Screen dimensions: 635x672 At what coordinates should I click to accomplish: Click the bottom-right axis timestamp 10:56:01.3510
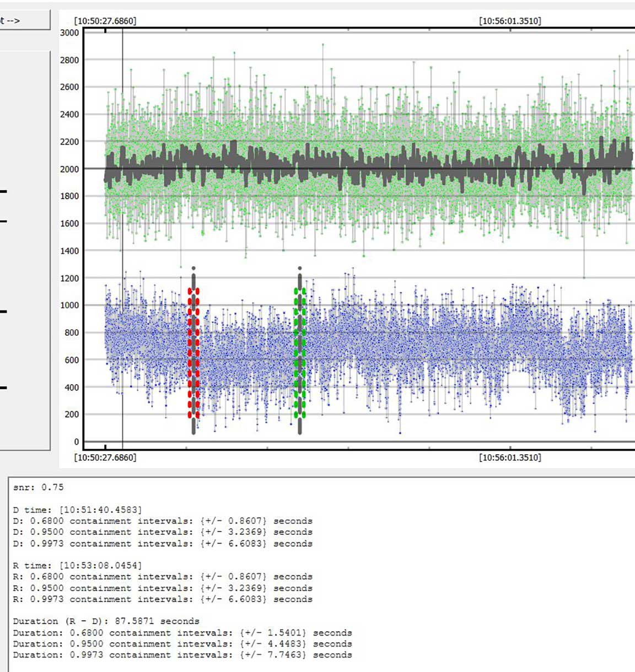point(510,457)
